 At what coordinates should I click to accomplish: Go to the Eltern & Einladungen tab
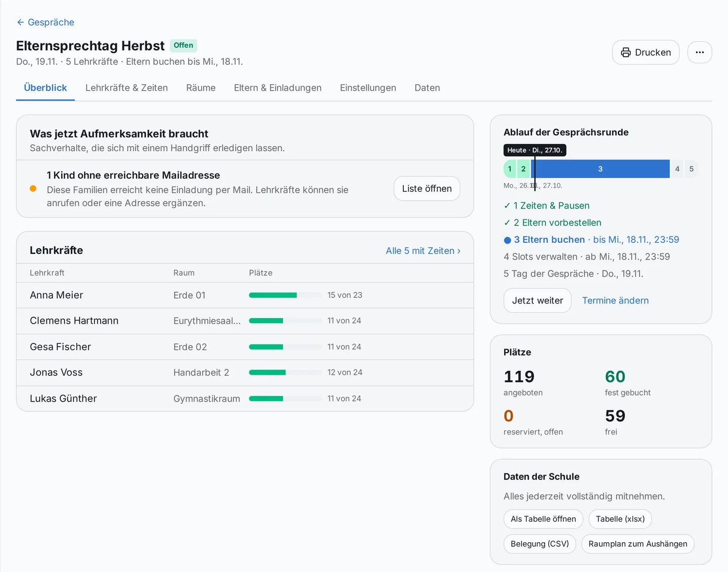(x=278, y=87)
